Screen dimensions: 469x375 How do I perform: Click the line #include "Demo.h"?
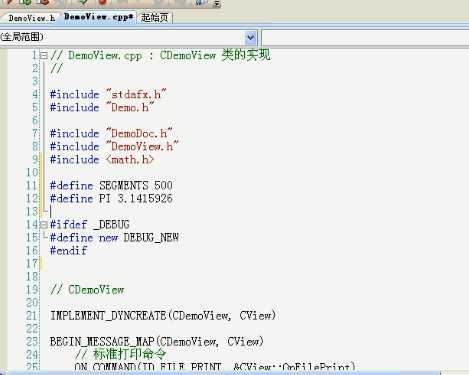pos(102,108)
